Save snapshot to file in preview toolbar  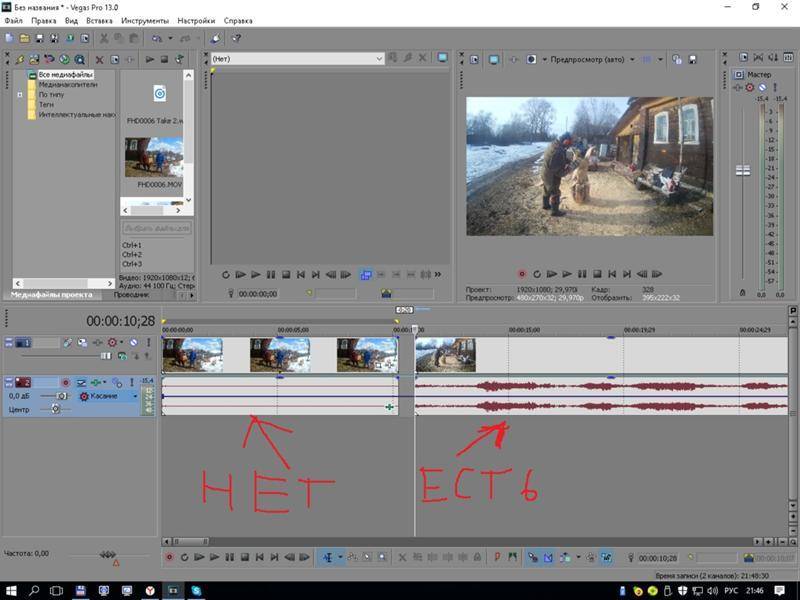tap(692, 59)
